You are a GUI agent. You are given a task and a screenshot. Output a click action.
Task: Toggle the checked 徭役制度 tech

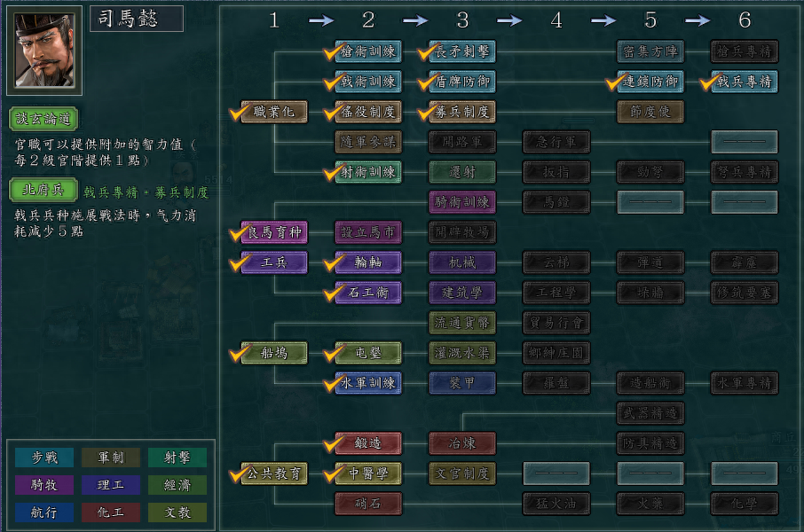pyautogui.click(x=368, y=112)
